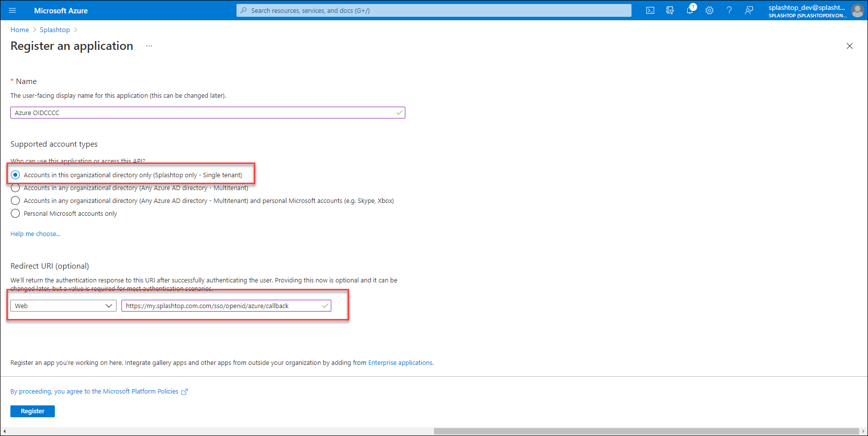The height and width of the screenshot is (436, 868).
Task: Open the Directories and subscriptions filter
Action: 670,10
